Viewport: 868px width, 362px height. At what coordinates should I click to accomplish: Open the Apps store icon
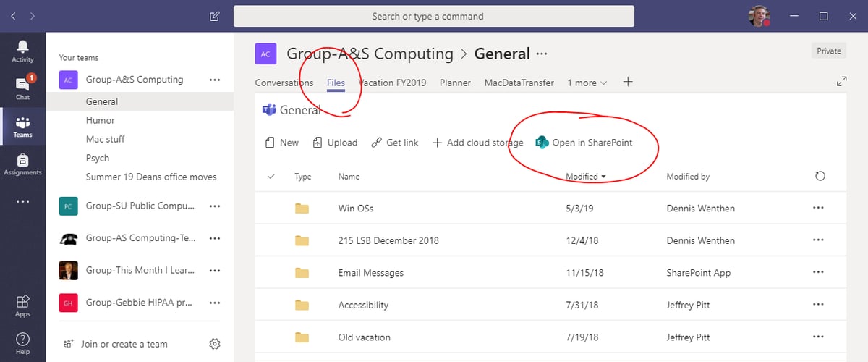pos(22,304)
